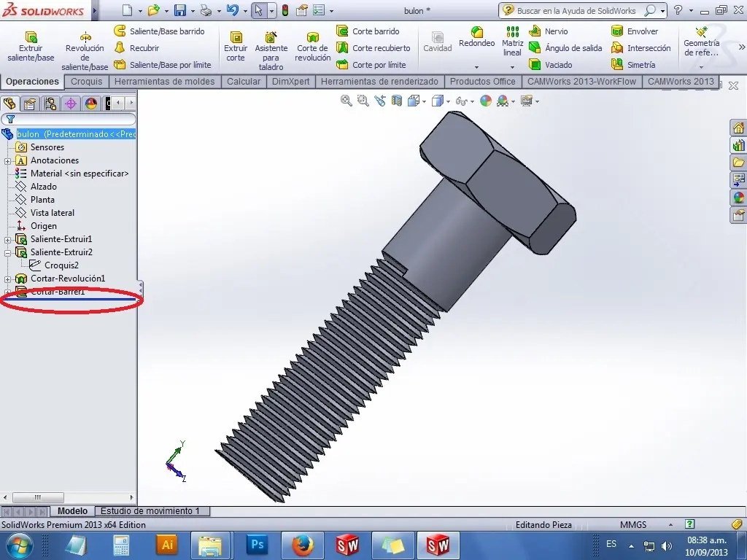
Task: Choose the Nervio rib tool
Action: click(549, 31)
